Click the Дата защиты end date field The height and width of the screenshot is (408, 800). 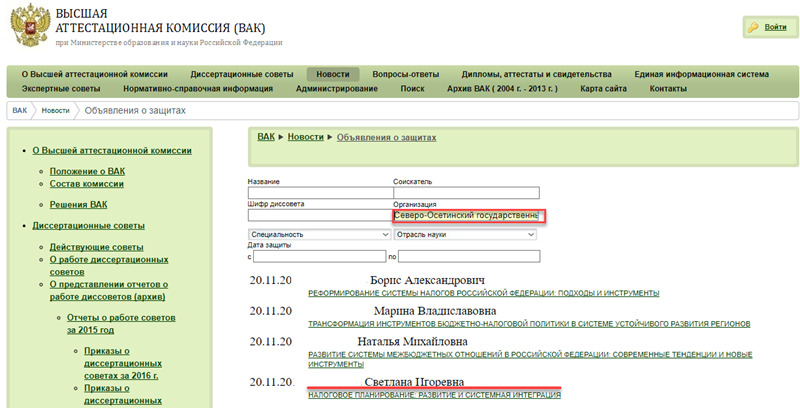click(469, 257)
